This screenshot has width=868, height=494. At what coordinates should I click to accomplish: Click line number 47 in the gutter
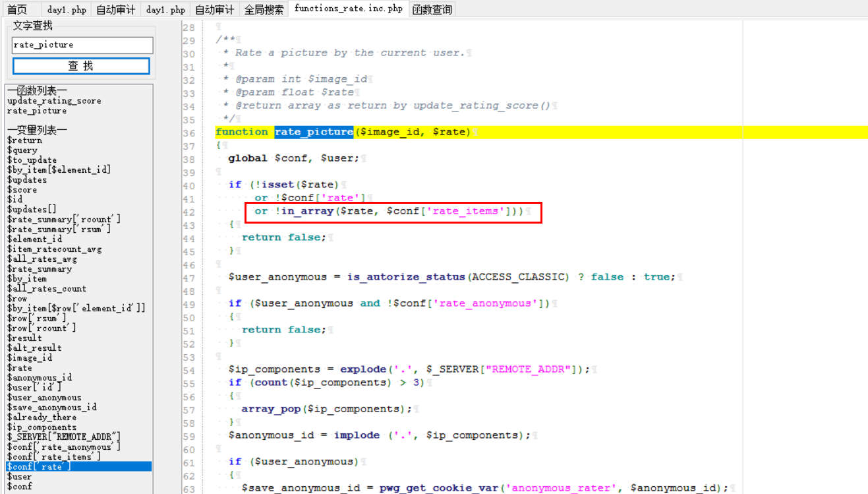pyautogui.click(x=188, y=278)
